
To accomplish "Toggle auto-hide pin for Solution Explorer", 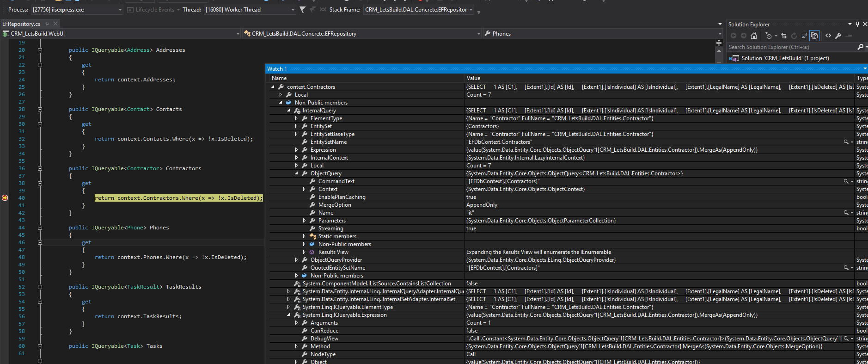I will [857, 24].
